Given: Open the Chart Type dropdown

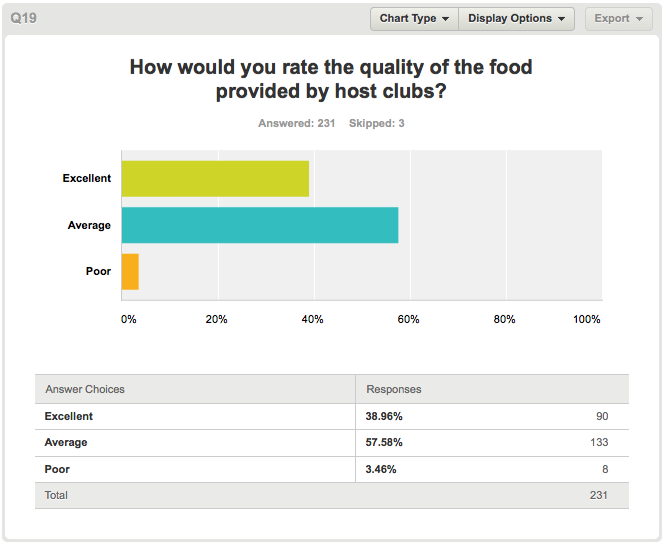Looking at the screenshot, I should tap(414, 19).
